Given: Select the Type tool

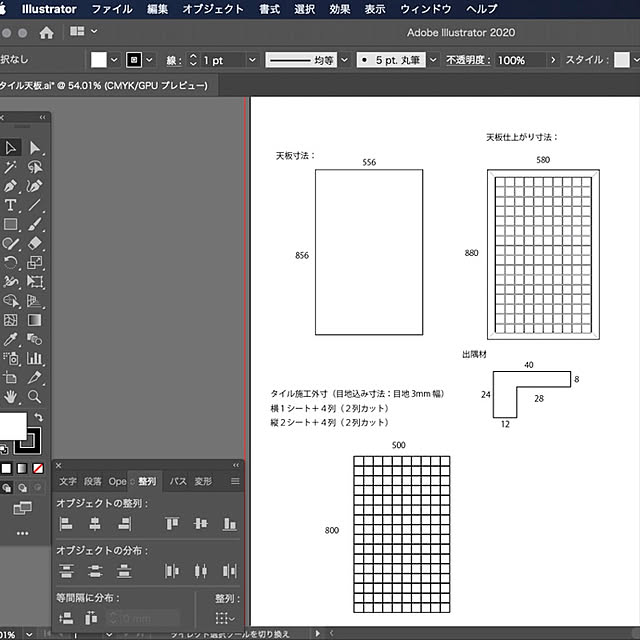Looking at the screenshot, I should coord(11,205).
